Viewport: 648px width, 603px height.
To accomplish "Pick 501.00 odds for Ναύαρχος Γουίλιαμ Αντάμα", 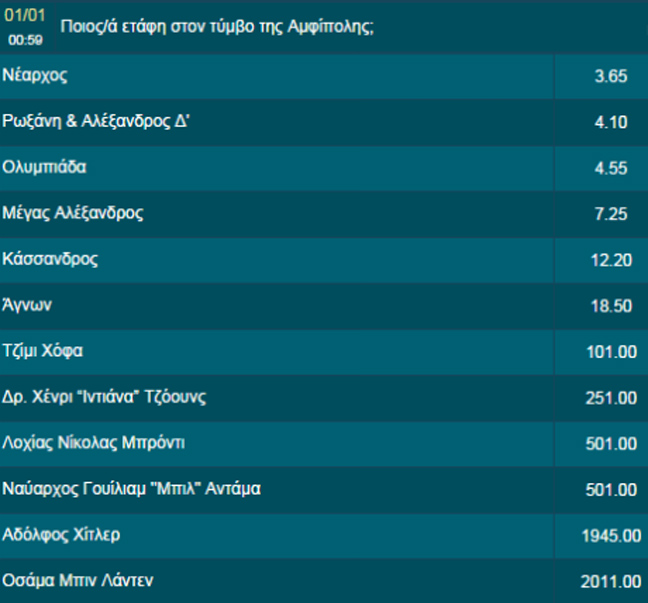I will click(610, 490).
